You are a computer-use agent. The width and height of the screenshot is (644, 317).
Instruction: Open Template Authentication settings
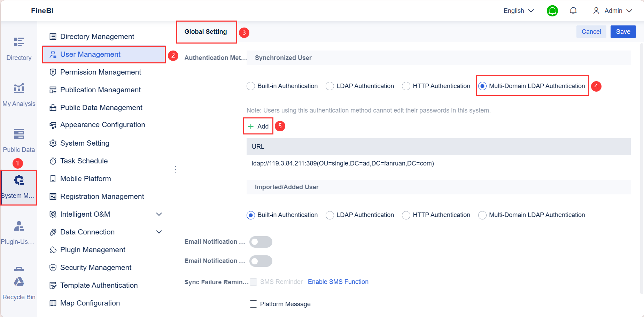click(99, 285)
